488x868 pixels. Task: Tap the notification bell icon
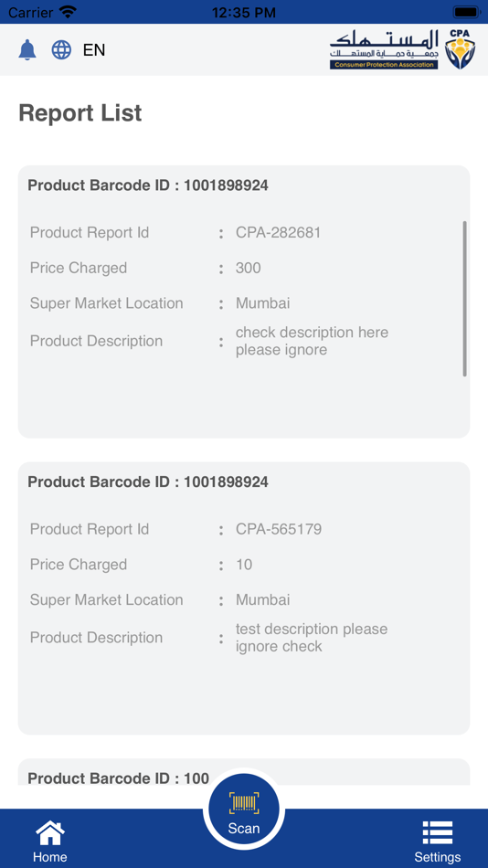[x=27, y=50]
